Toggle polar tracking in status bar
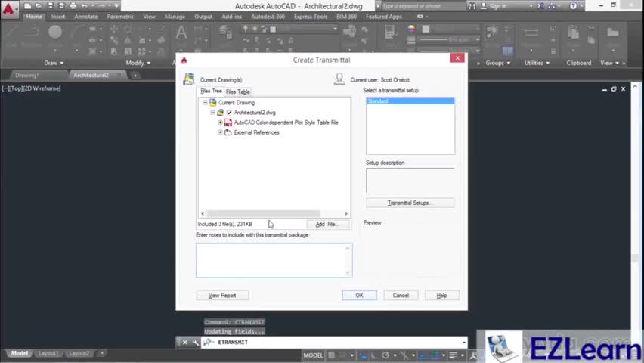644x363 pixels. pos(385,355)
